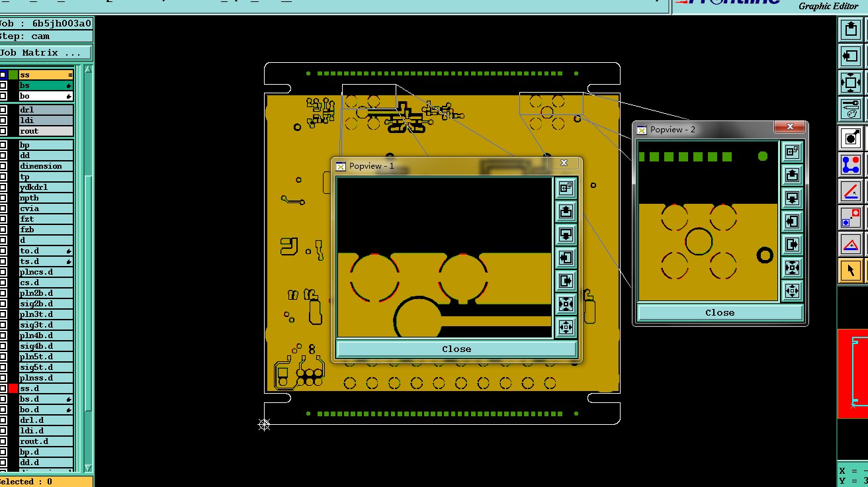Pan right in Popview 2
Viewport: 868px width, 487px height.
pos(792,244)
